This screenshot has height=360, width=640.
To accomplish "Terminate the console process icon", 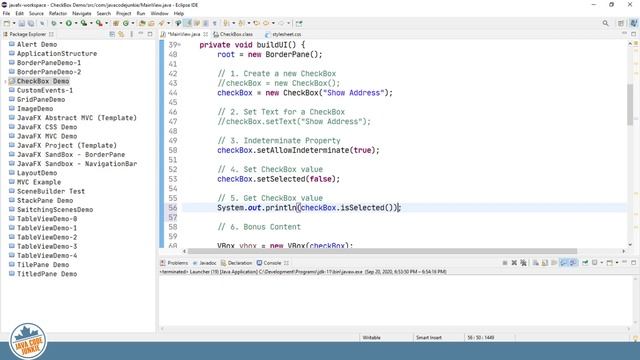I will pyautogui.click(x=505, y=263).
